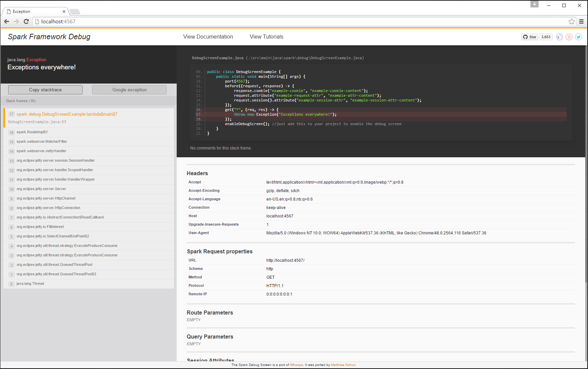Follow the Whoops link in footer
Image resolution: width=588 pixels, height=369 pixels.
(296, 365)
